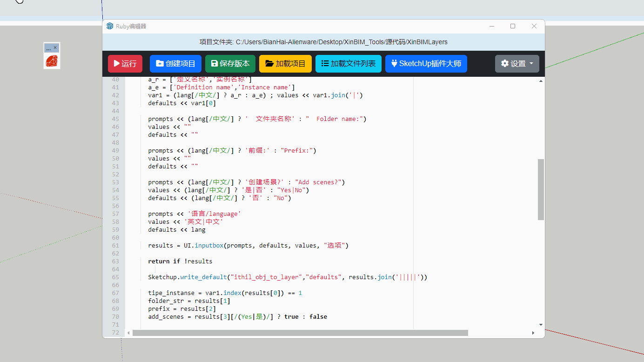
Task: Click the 项目文件夹 path bar
Action: [323, 42]
